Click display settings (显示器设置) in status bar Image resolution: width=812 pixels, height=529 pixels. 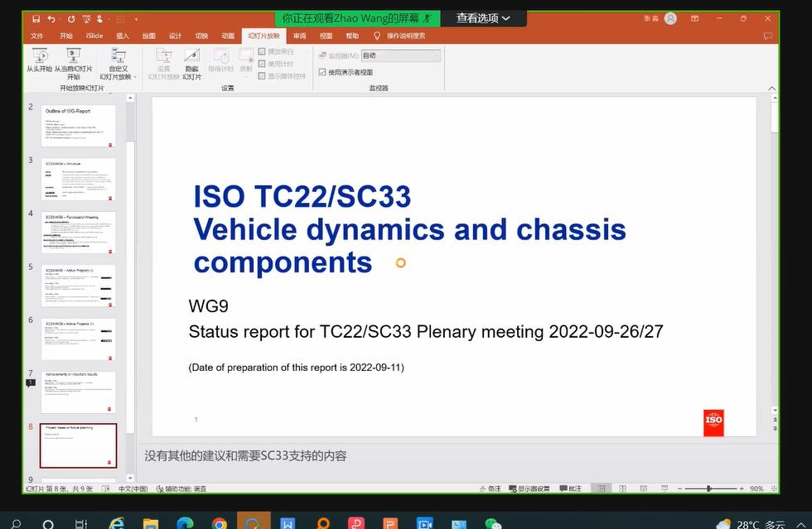click(529, 488)
